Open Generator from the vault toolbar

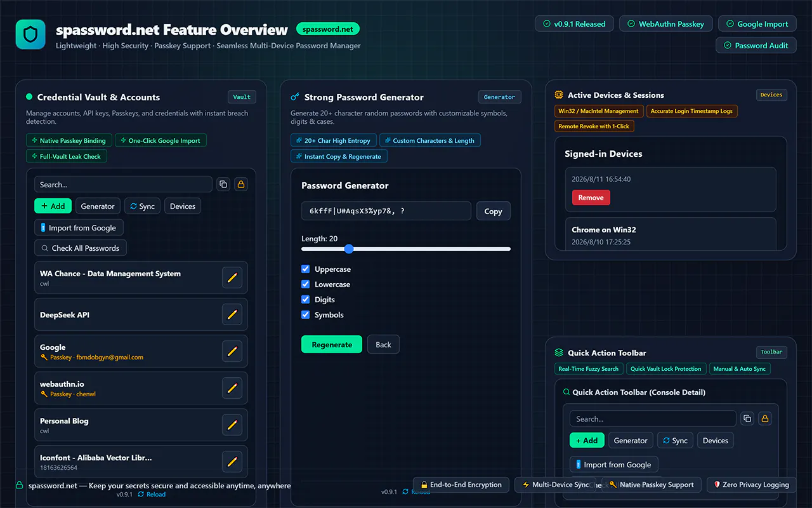click(98, 206)
